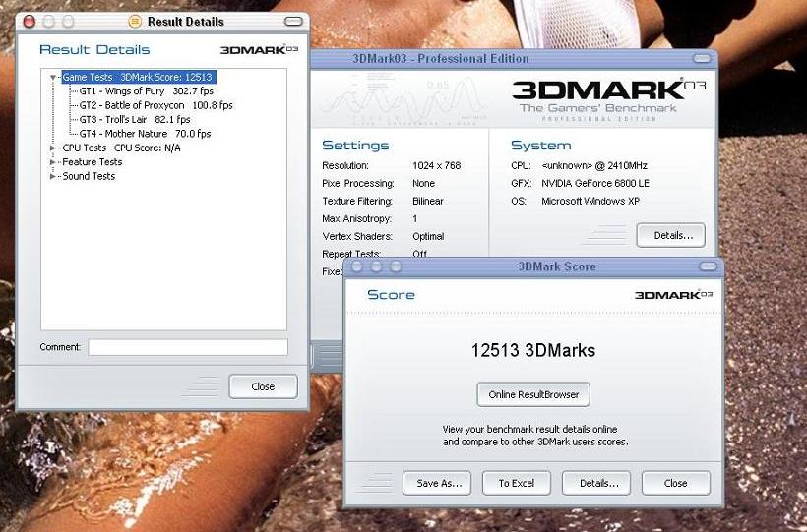Click the large 3DMARK03 Gamers' Benchmark logo
The image size is (807, 532).
(608, 99)
